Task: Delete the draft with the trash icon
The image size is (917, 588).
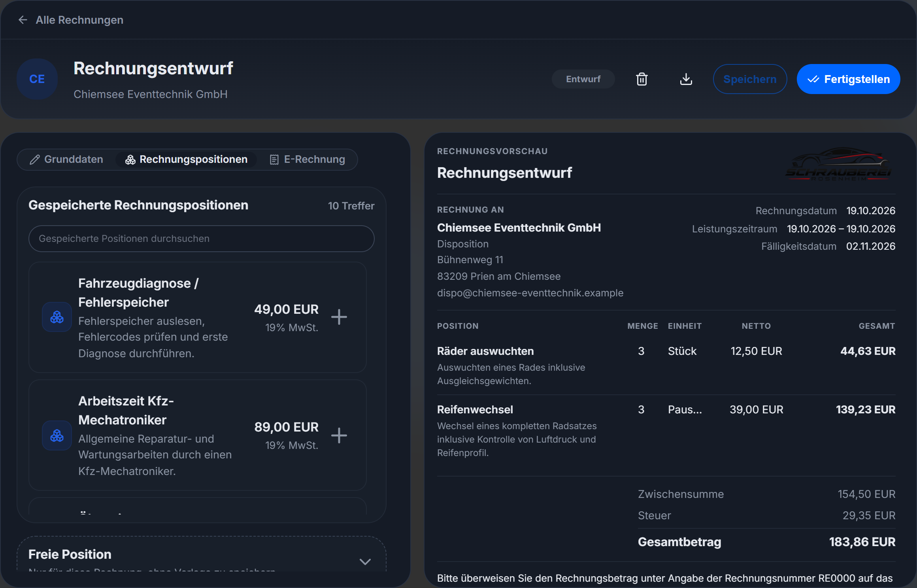Action: pos(642,79)
